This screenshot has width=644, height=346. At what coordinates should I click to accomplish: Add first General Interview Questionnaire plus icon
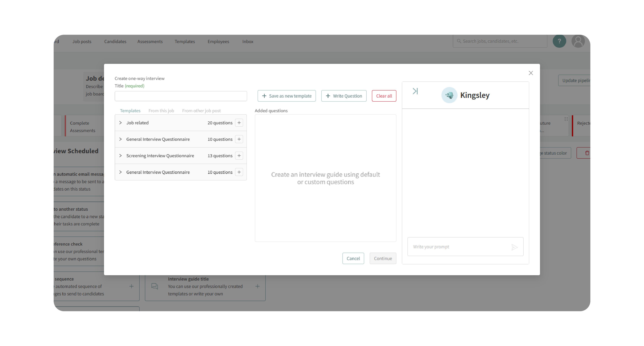239,139
